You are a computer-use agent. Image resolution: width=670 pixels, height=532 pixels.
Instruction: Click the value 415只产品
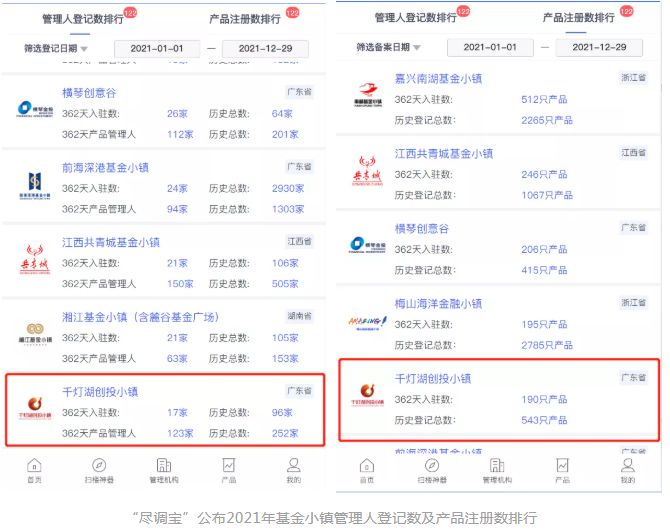pyautogui.click(x=544, y=270)
